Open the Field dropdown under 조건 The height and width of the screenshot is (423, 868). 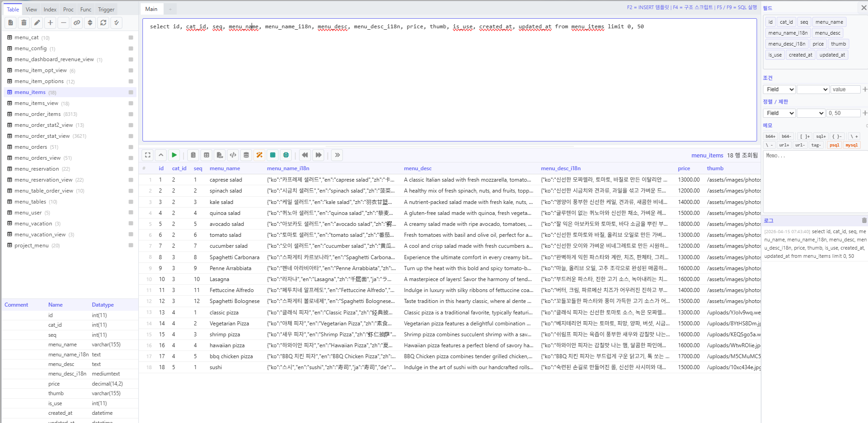pyautogui.click(x=779, y=89)
